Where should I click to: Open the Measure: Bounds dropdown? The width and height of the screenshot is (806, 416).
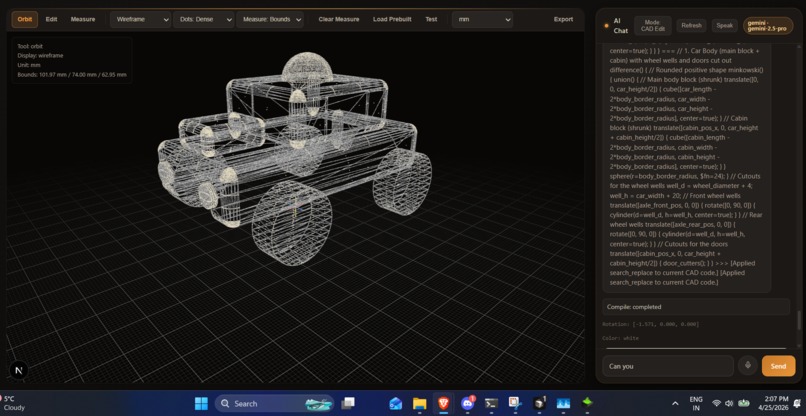(x=270, y=20)
